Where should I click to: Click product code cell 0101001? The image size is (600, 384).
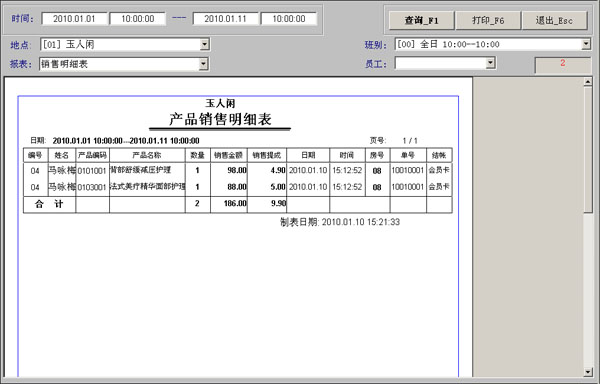tap(92, 171)
